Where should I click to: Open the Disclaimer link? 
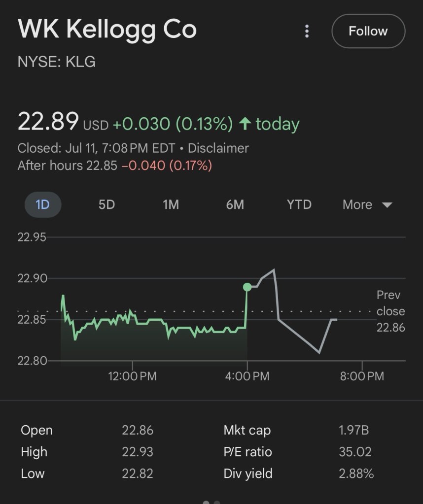[218, 148]
